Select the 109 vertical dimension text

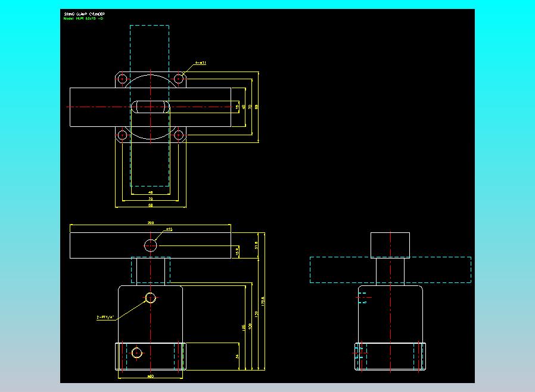coord(250,326)
